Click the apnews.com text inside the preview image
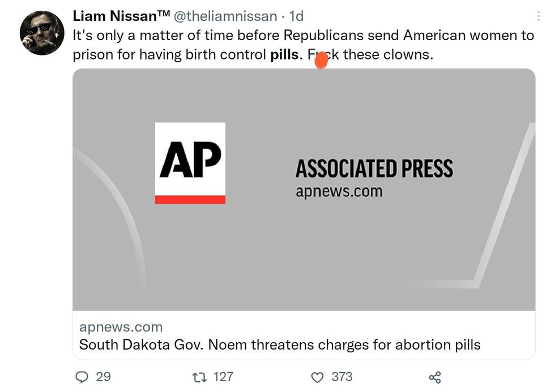 point(339,191)
